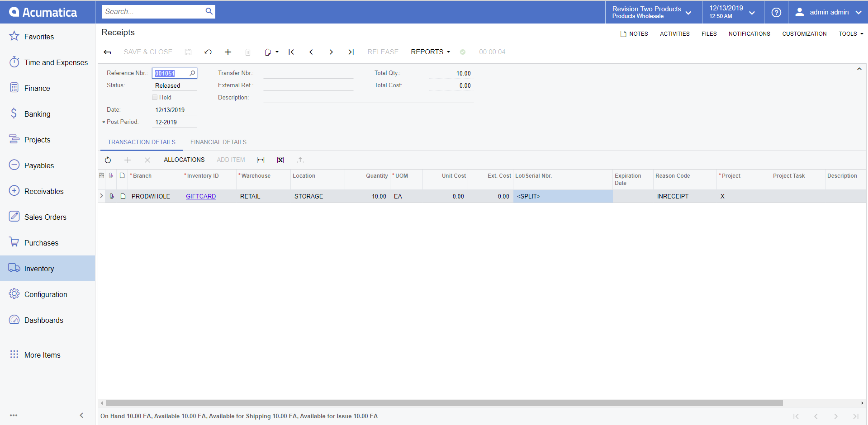Go to the last record
This screenshot has width=868, height=425.
(x=351, y=52)
